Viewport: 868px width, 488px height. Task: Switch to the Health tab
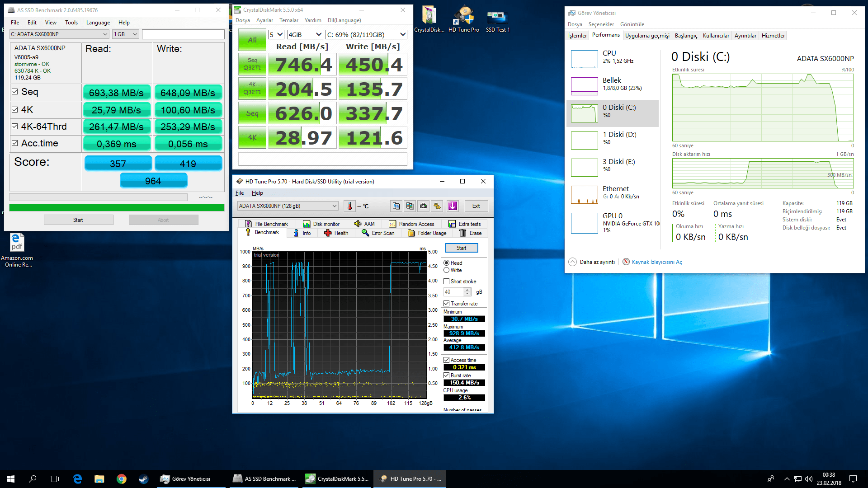click(336, 233)
